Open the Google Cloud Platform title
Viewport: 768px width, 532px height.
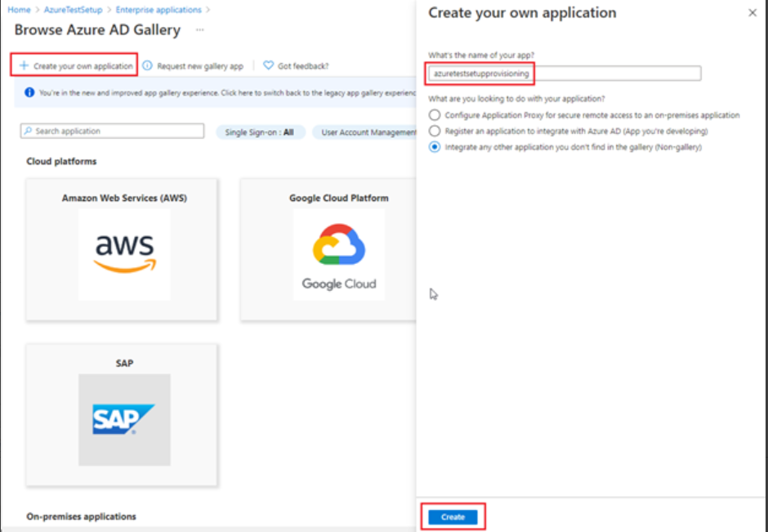[339, 198]
